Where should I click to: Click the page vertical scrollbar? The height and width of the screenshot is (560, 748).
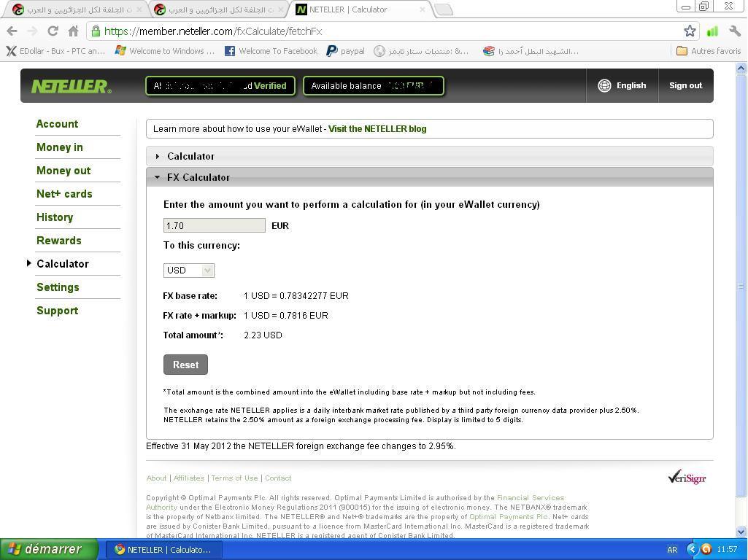[741, 286]
